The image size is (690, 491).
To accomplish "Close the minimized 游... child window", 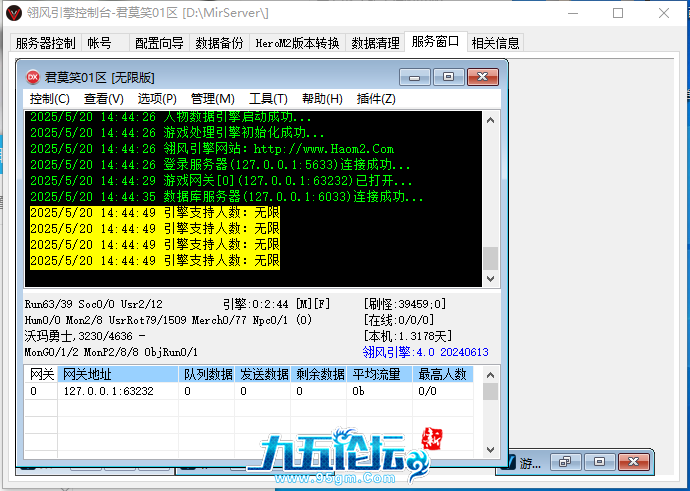I will 634,462.
